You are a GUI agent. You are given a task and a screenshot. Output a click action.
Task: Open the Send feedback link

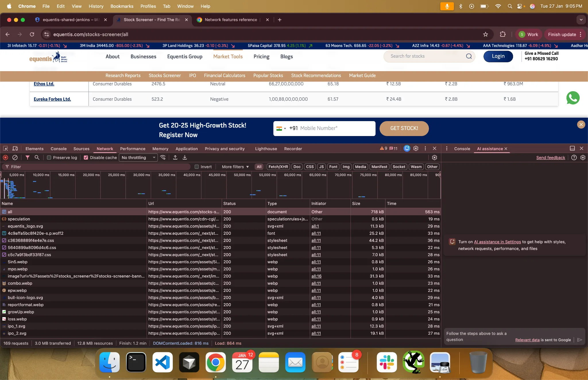coord(550,158)
